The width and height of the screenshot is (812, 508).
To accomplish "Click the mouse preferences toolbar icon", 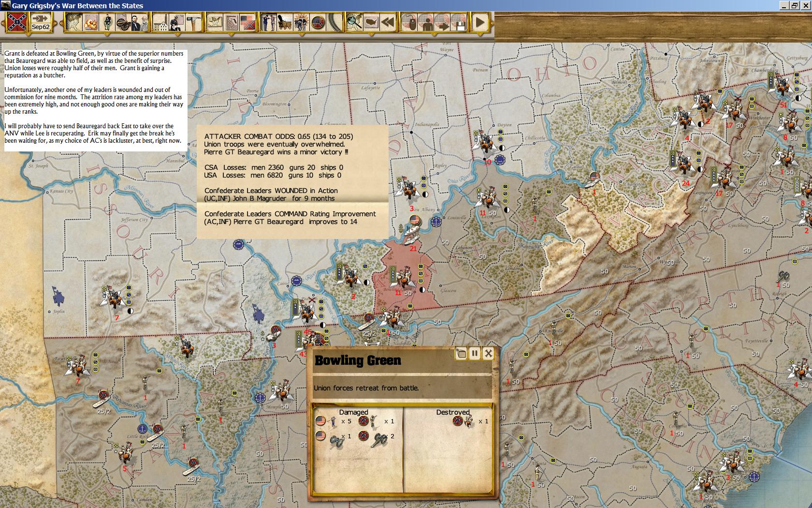I will tap(410, 22).
